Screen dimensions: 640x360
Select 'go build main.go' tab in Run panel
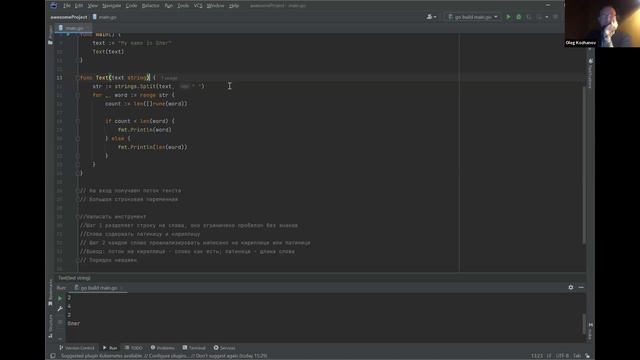coord(98,288)
